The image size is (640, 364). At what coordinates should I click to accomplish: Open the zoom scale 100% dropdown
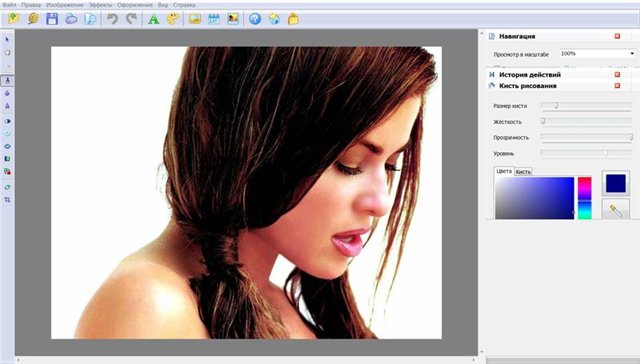click(x=597, y=53)
